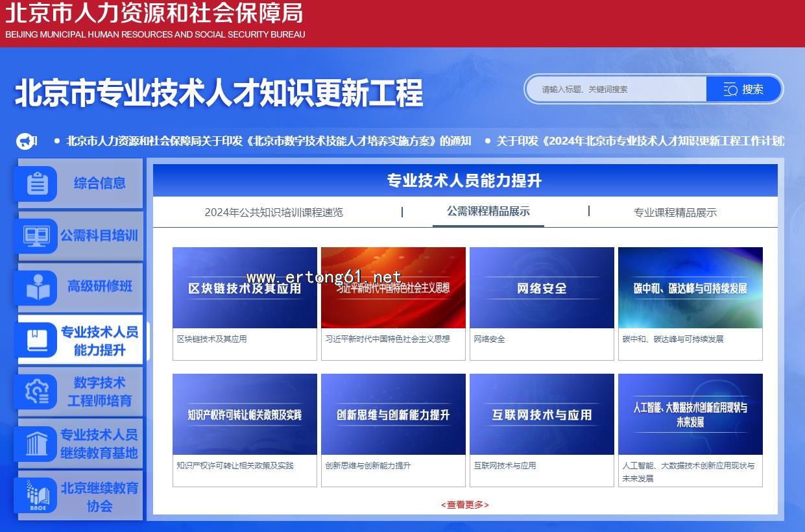Screen dimensions: 805x532
Task: Click the monitor icon for 公需科目培训
Action: 36,236
